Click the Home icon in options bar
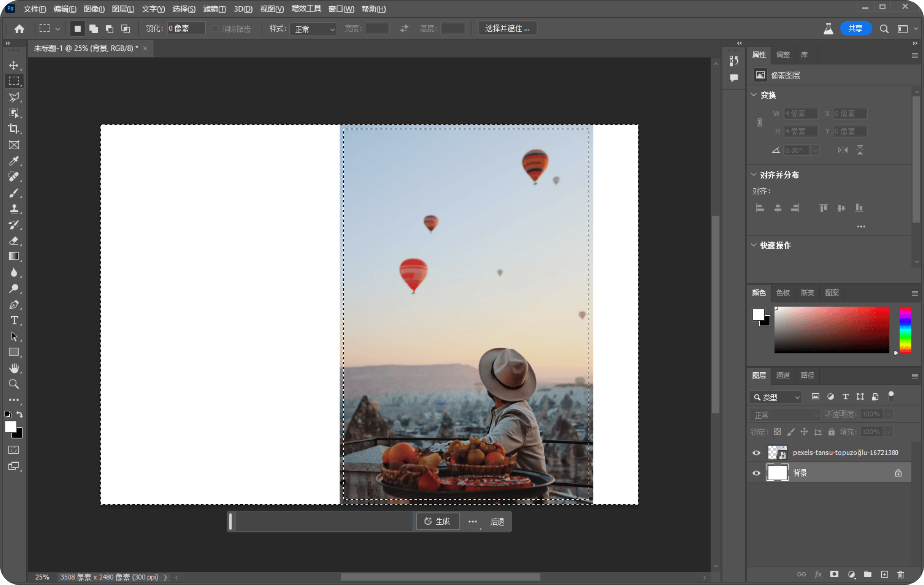The height and width of the screenshot is (585, 924). pyautogui.click(x=19, y=29)
